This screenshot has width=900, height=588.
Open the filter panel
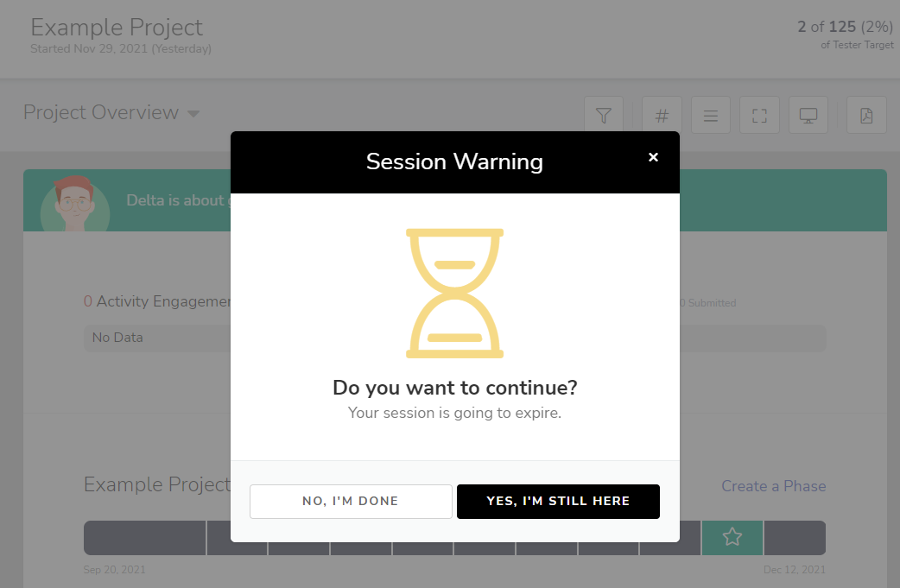pos(603,114)
